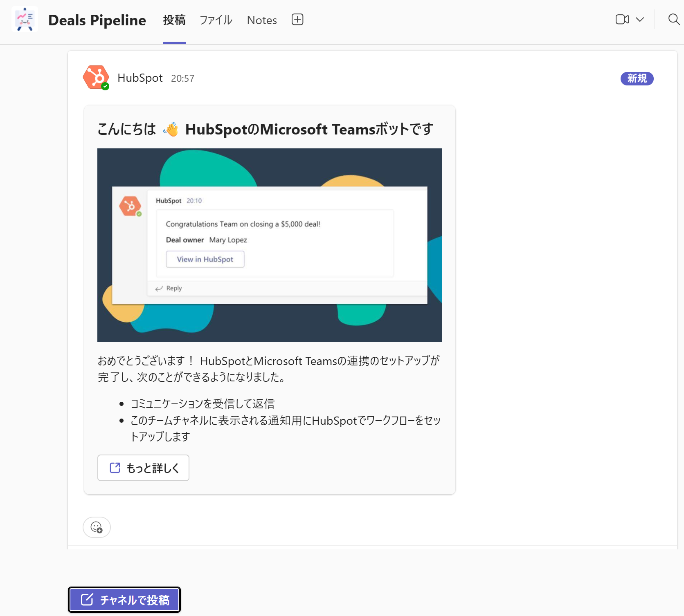
Task: Click the HubSpot logo inside the preview image
Action: coord(130,206)
